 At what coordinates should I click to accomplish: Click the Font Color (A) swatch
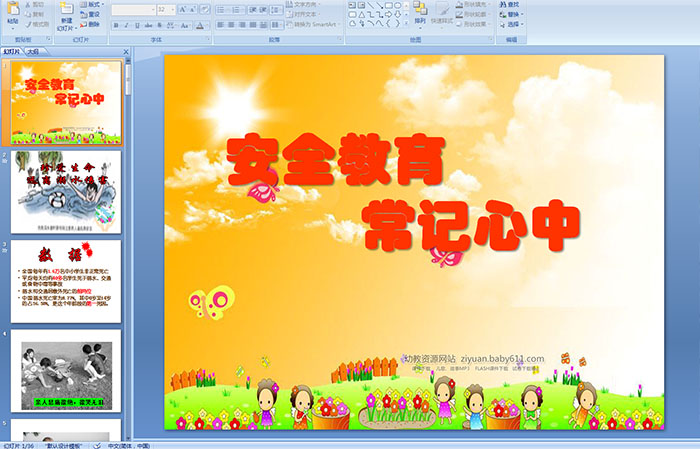pyautogui.click(x=200, y=25)
